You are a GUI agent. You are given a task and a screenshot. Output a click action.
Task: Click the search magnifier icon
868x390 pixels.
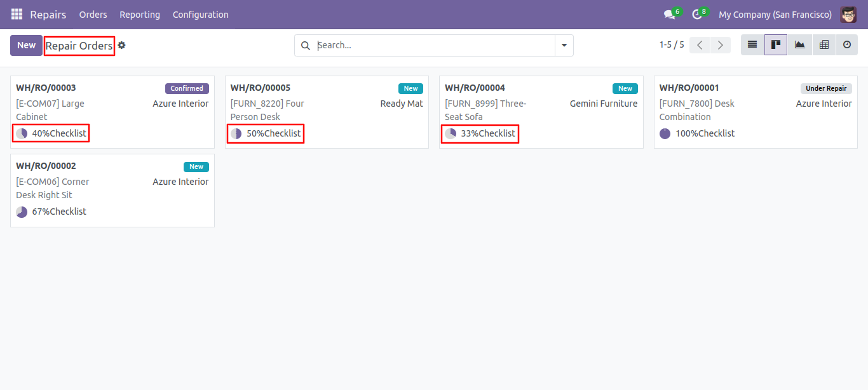pos(305,46)
